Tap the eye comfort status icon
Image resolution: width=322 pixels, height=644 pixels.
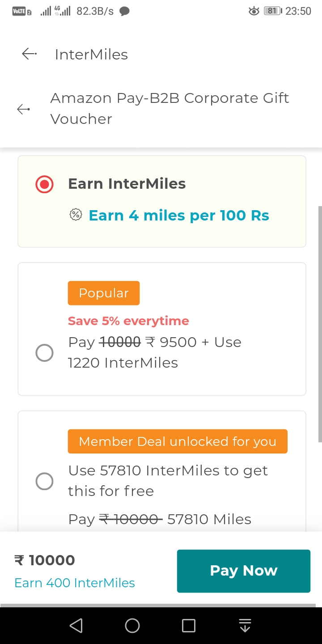[x=254, y=11]
